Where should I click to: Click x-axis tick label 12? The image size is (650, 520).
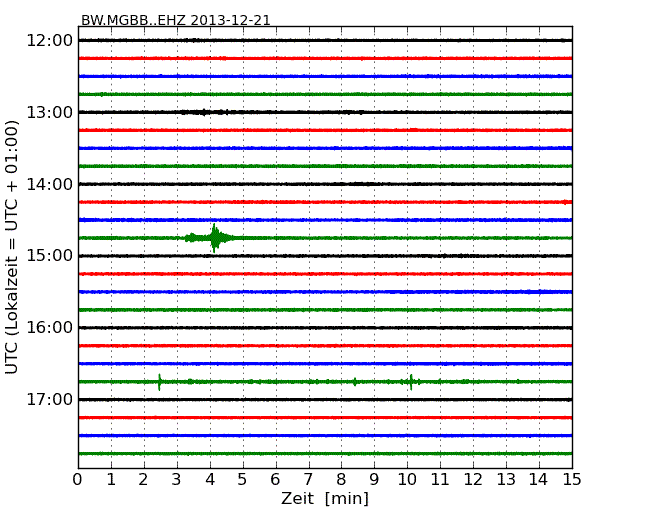[473, 480]
